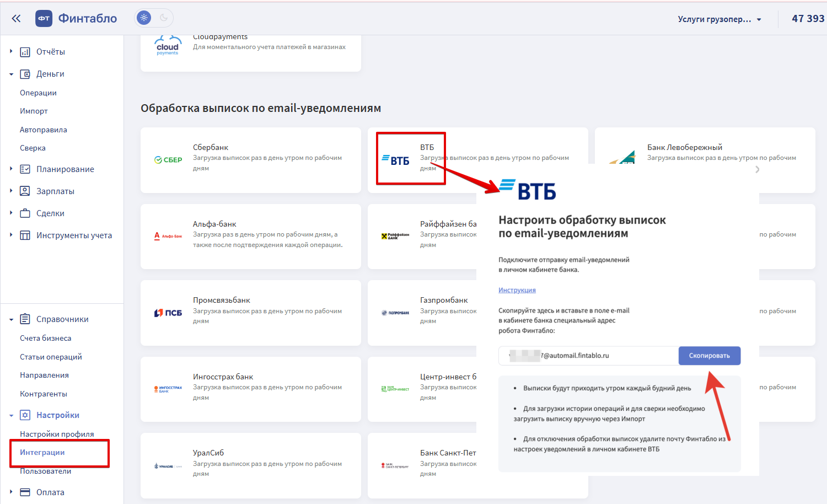This screenshot has height=504, width=827.
Task: Click the УралСиб logo
Action: click(x=168, y=466)
